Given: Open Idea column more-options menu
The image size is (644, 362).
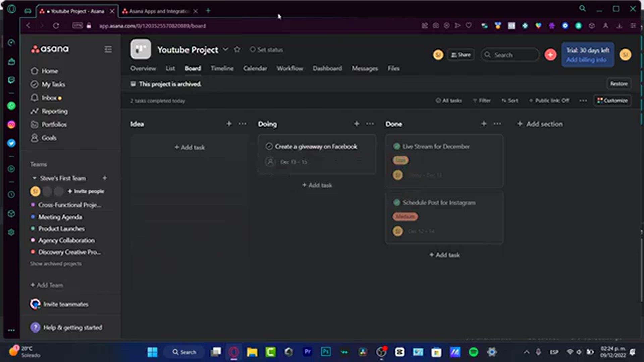Looking at the screenshot, I should coord(243,124).
